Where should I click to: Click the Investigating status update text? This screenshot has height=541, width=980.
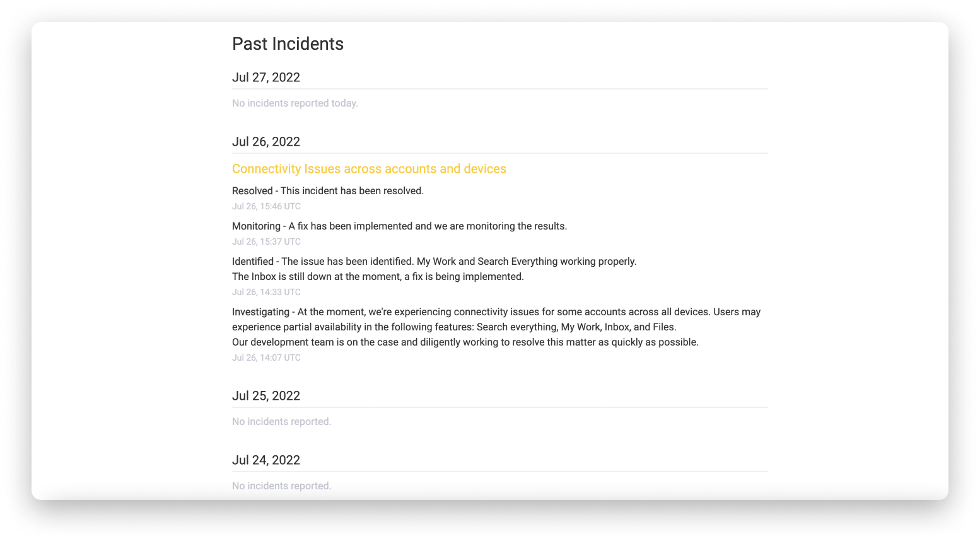pos(496,312)
